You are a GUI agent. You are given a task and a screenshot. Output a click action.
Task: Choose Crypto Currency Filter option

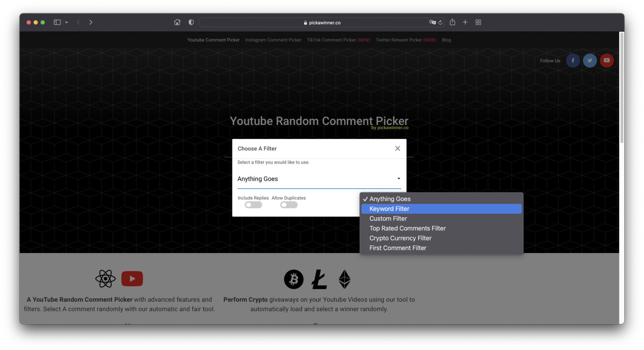[x=400, y=238]
